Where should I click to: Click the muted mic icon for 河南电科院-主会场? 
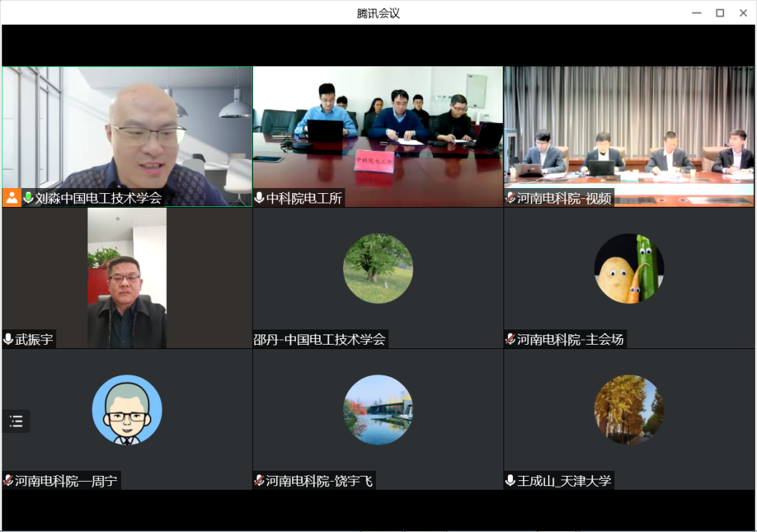coord(511,339)
